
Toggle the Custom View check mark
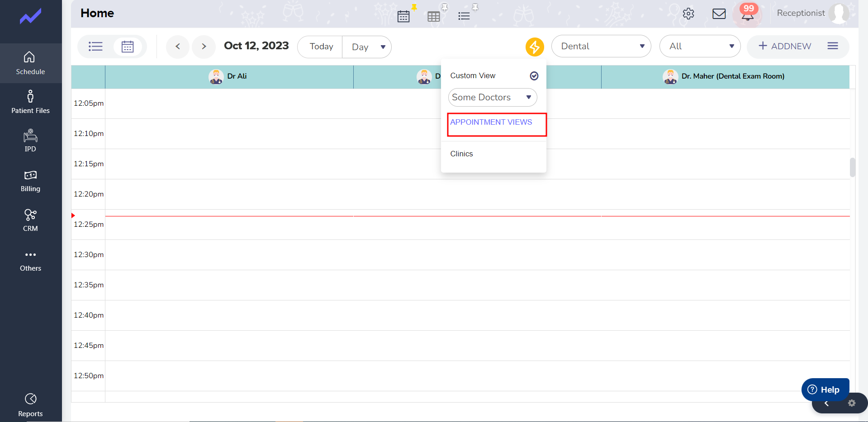point(534,76)
